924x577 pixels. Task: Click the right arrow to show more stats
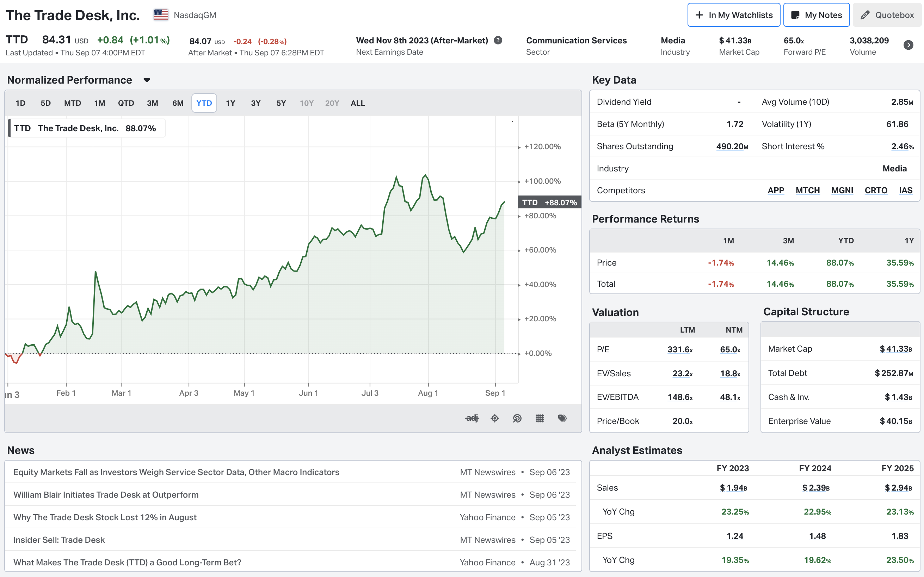tap(908, 45)
